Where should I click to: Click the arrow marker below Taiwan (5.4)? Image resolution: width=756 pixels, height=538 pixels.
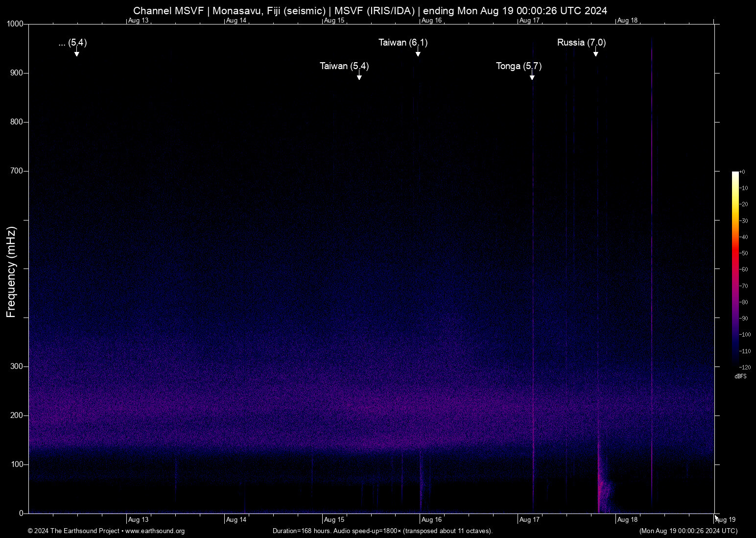click(x=359, y=76)
